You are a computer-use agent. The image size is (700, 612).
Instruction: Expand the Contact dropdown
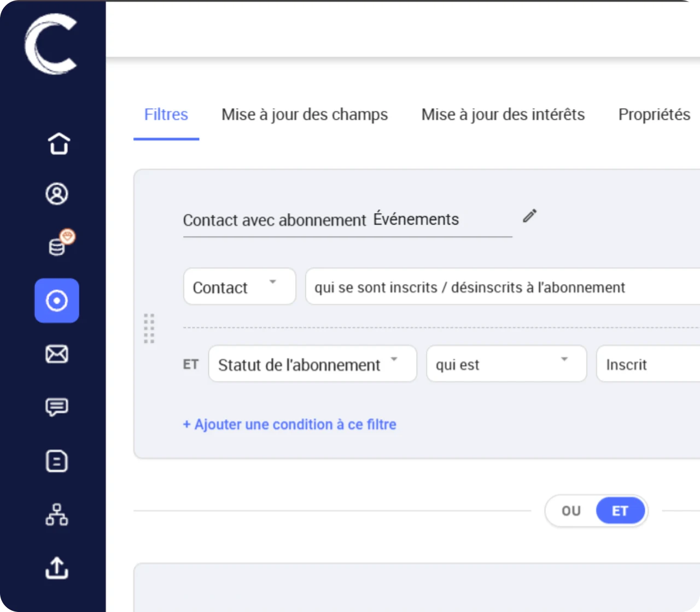tap(240, 286)
